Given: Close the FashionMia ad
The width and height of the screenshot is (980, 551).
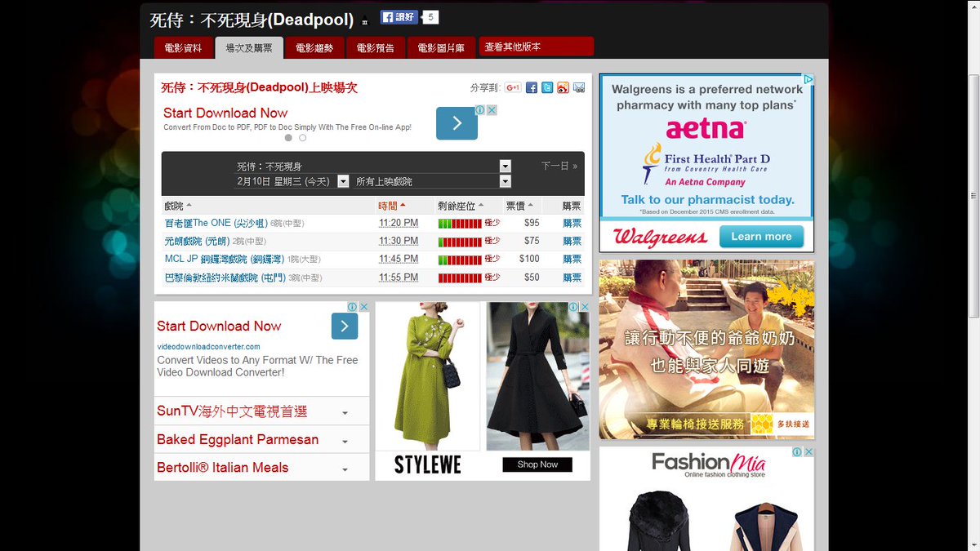Looking at the screenshot, I should [x=808, y=452].
